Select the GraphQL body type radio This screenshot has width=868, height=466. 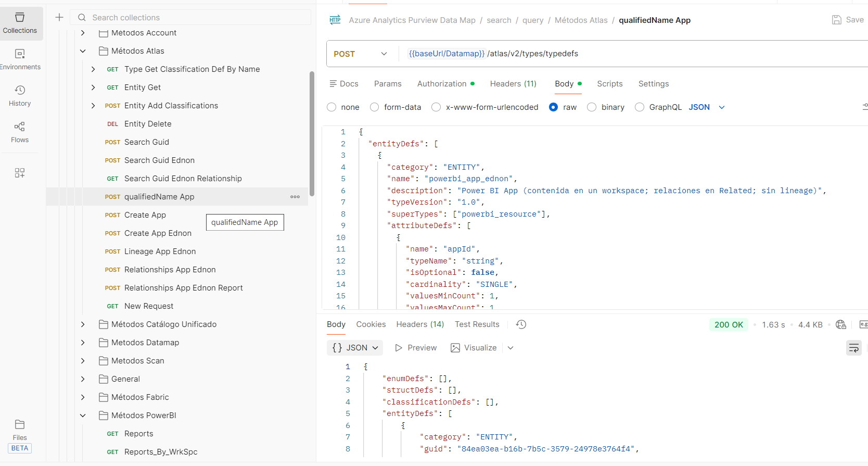(x=640, y=107)
